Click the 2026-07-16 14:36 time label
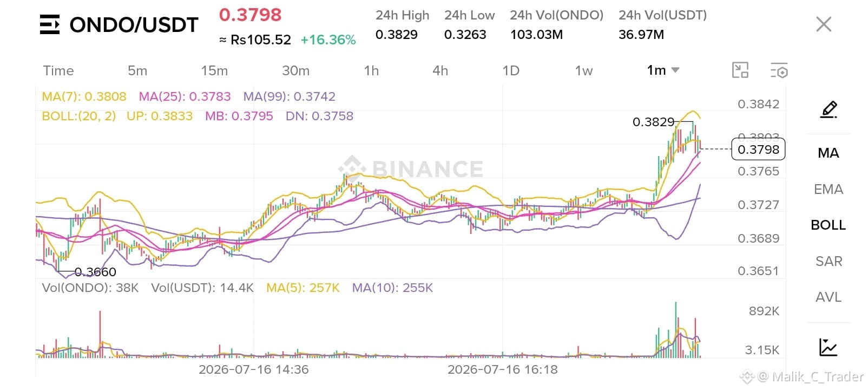 (x=253, y=369)
